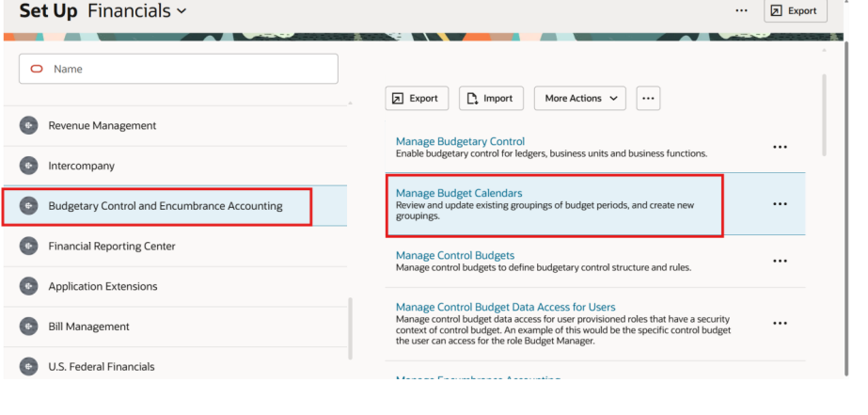This screenshot has height=415, width=868.
Task: Open ellipsis menu next to More Actions
Action: point(648,98)
